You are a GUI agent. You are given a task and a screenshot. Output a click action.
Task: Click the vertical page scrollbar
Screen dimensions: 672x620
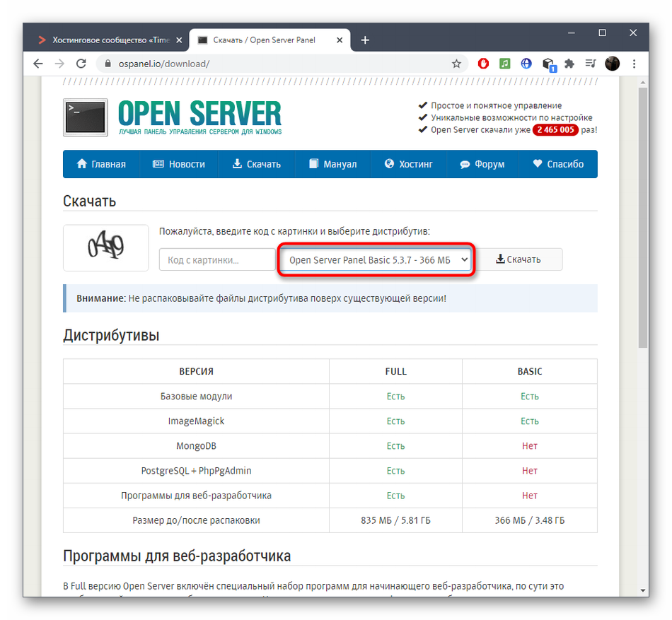(643, 336)
